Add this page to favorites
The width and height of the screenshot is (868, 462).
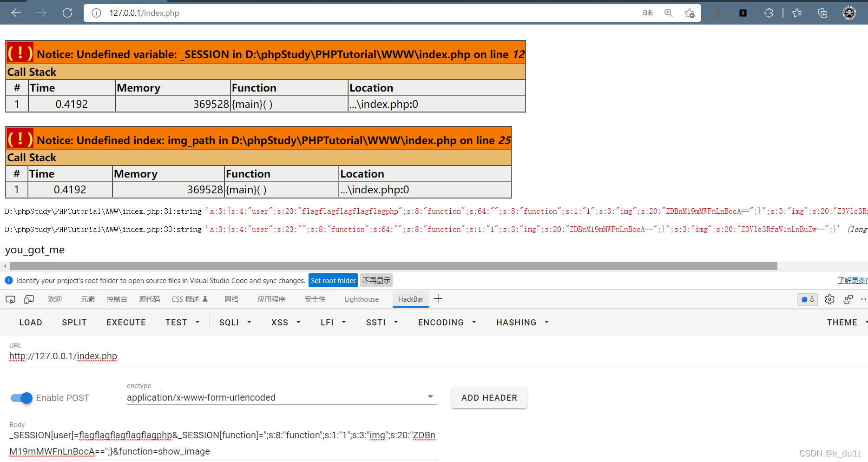[690, 13]
